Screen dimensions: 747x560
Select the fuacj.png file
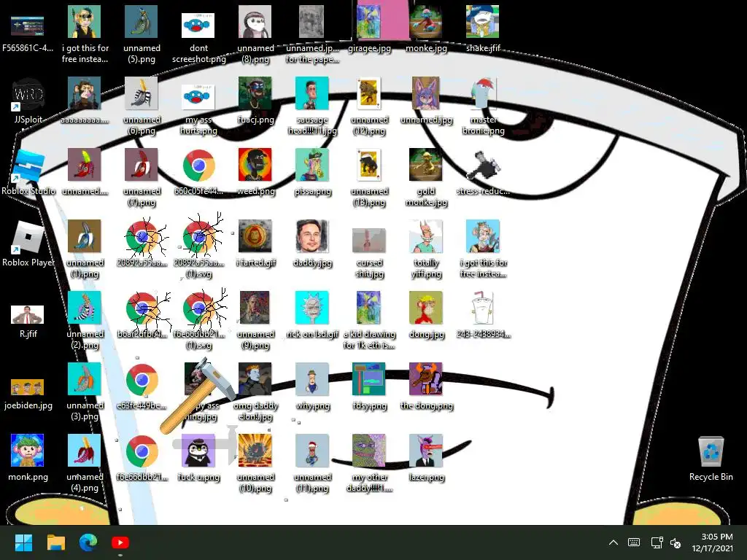pyautogui.click(x=255, y=101)
